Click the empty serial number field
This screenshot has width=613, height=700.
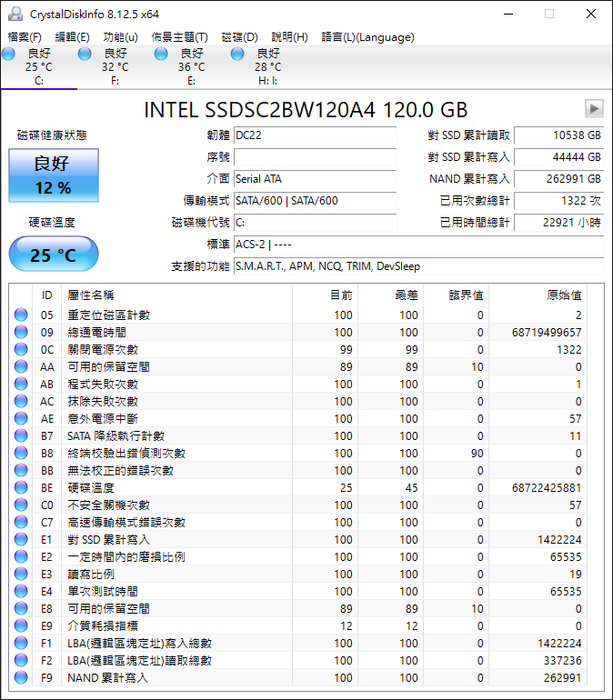coord(316,157)
